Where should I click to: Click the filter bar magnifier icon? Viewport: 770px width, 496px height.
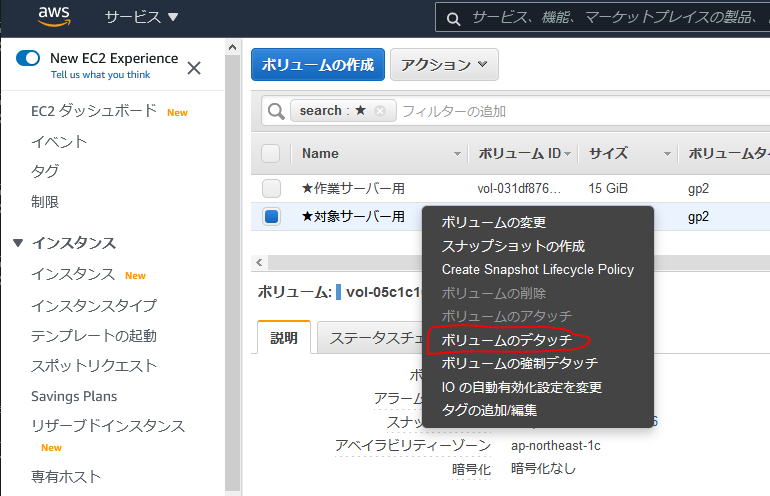276,111
